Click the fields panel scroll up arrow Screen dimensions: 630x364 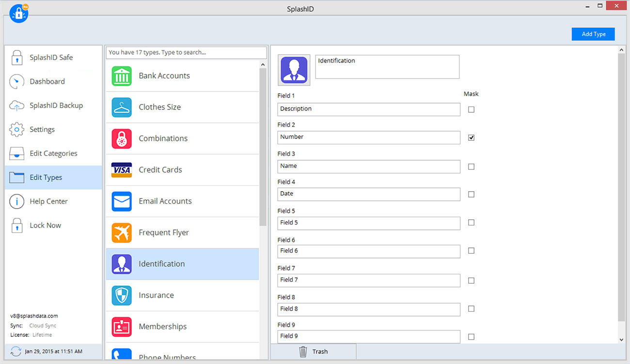(622, 50)
